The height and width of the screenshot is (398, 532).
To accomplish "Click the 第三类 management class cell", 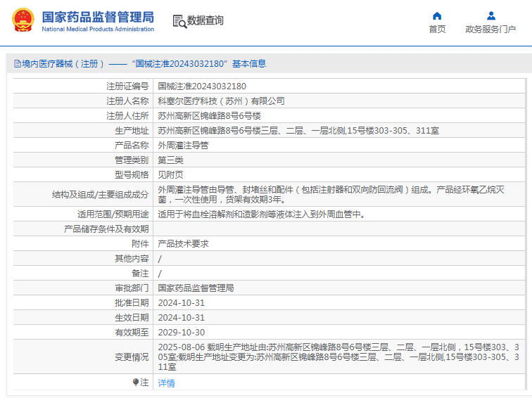I will click(x=171, y=160).
